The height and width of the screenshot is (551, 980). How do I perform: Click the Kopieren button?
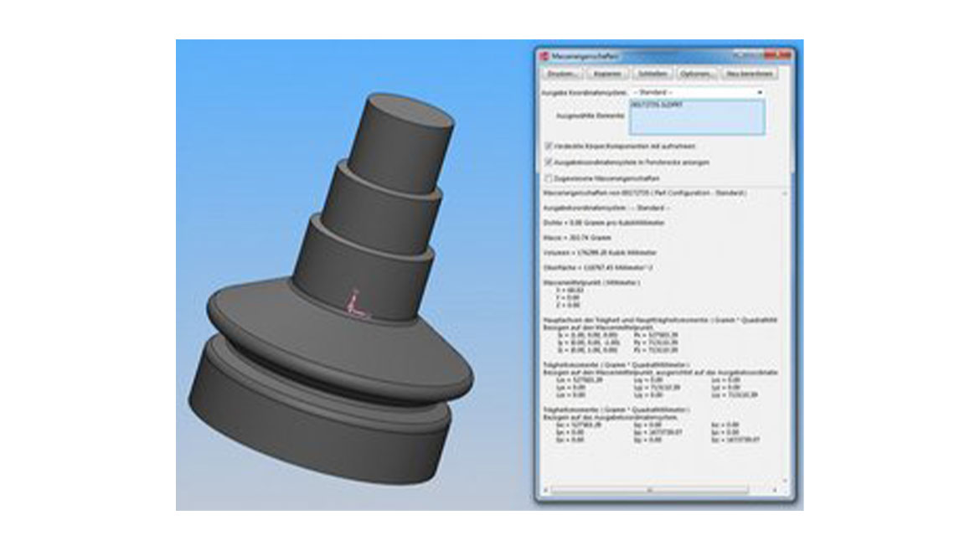coord(607,74)
